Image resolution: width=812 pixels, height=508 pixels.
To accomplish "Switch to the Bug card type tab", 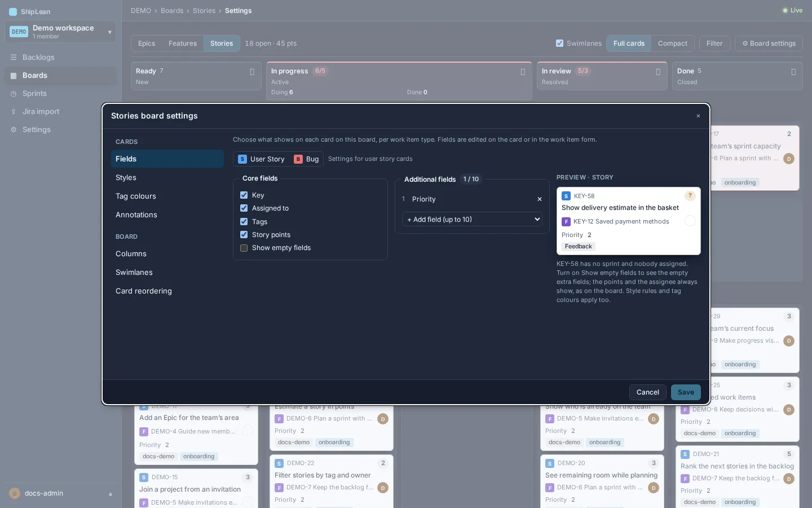I will pyautogui.click(x=306, y=159).
